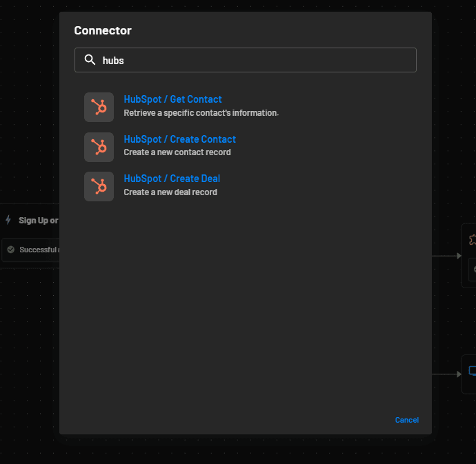Click the HubSpot logo beside Create Deal

[99, 186]
